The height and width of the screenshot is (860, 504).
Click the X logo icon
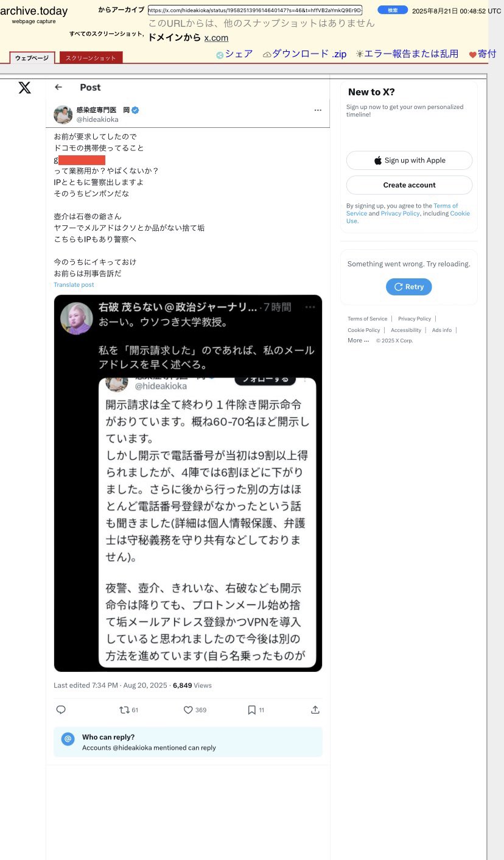[x=24, y=88]
